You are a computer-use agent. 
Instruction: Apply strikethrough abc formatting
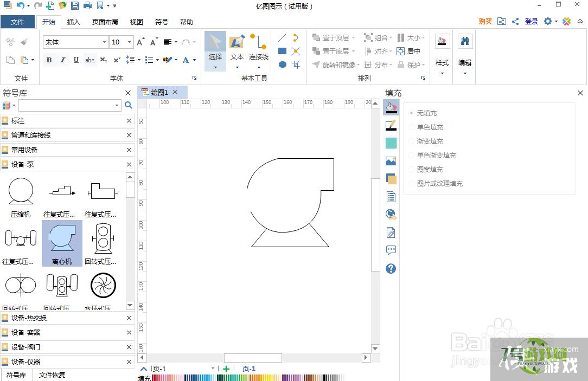(x=90, y=60)
